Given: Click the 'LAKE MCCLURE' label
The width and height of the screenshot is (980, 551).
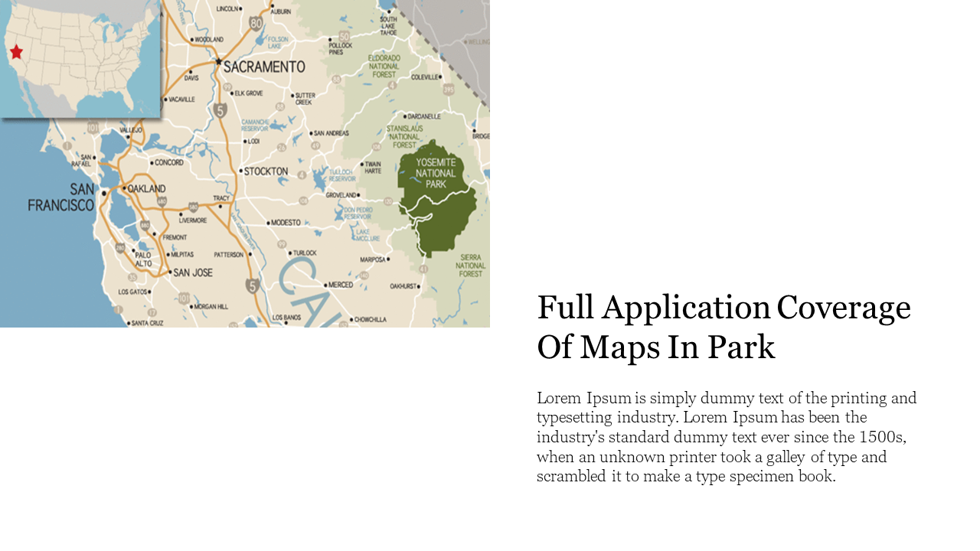Looking at the screenshot, I should [367, 235].
